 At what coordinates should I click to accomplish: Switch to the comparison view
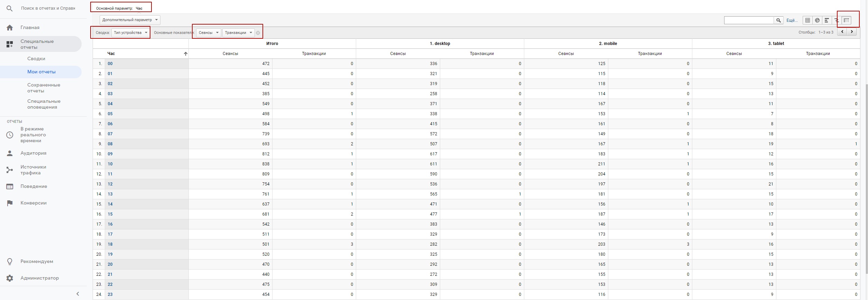pos(837,20)
